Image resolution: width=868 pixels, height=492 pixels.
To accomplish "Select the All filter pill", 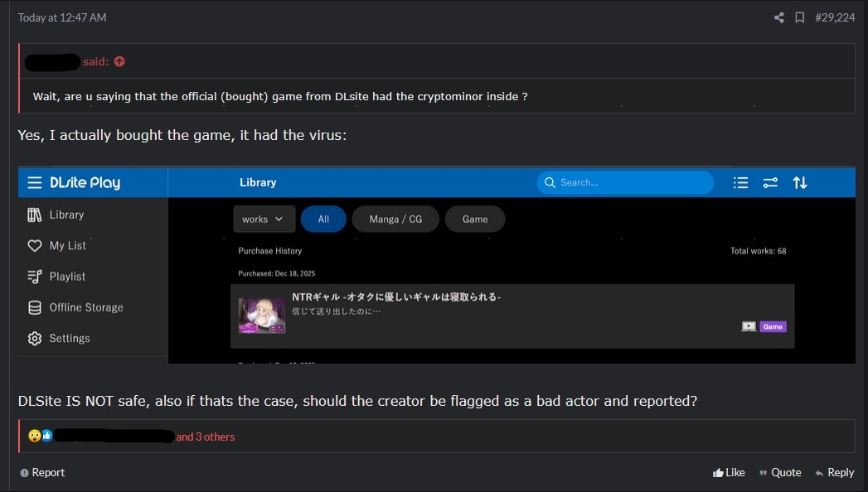I will (x=323, y=219).
